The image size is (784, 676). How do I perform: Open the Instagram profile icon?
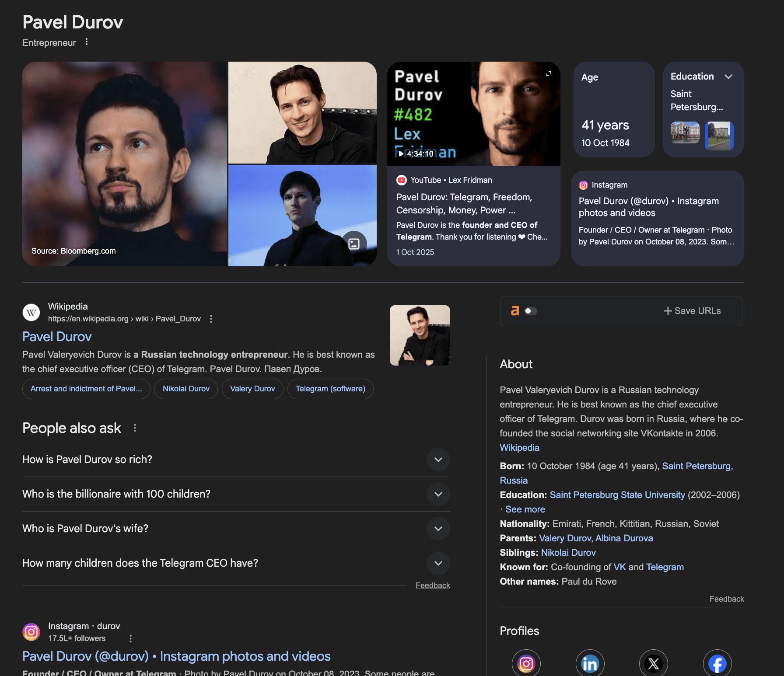pos(526,664)
